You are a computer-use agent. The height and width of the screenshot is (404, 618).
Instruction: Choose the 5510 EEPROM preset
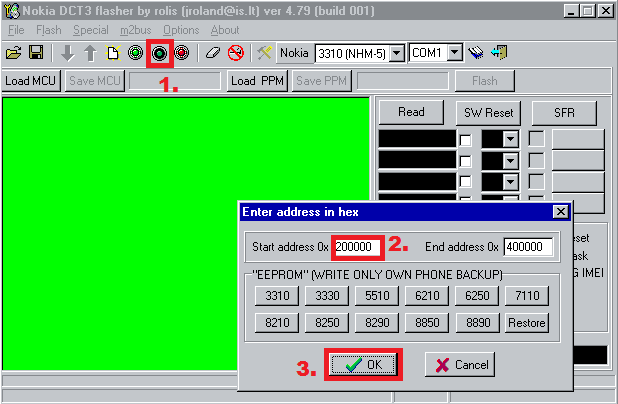coord(377,296)
